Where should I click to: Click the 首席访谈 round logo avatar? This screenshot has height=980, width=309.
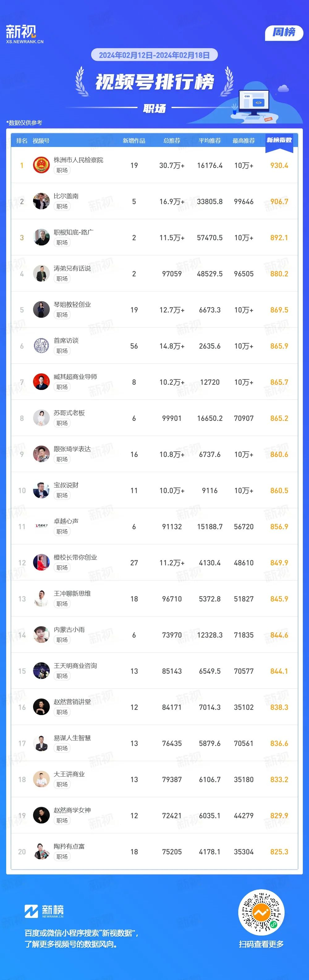[x=41, y=346]
